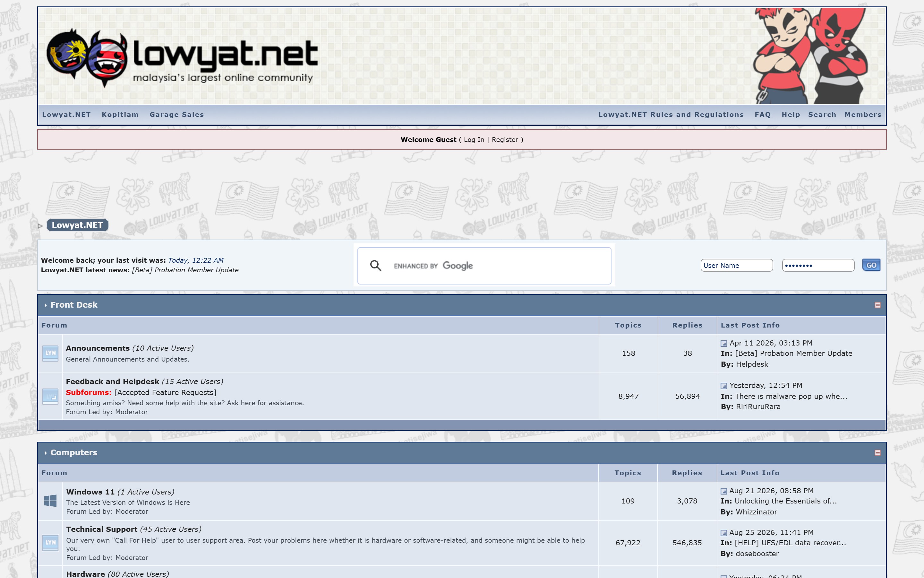
Task: Click the Log In link
Action: (474, 140)
